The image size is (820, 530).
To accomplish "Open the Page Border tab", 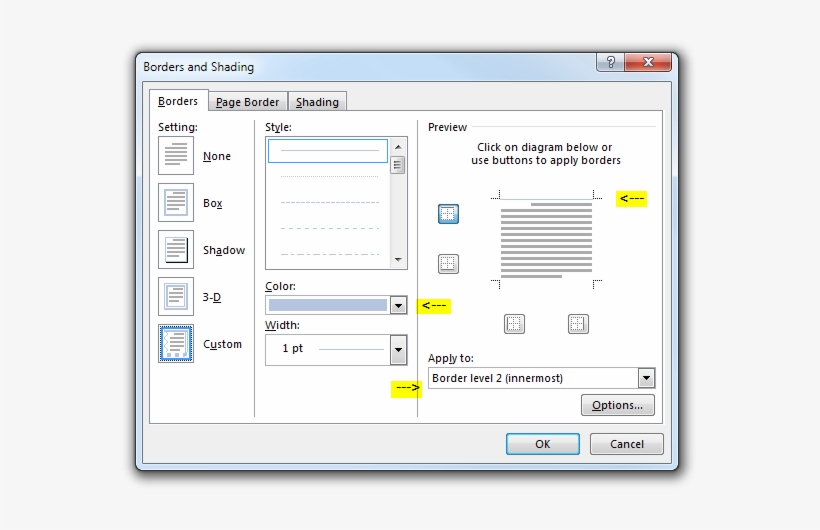I will (x=247, y=102).
